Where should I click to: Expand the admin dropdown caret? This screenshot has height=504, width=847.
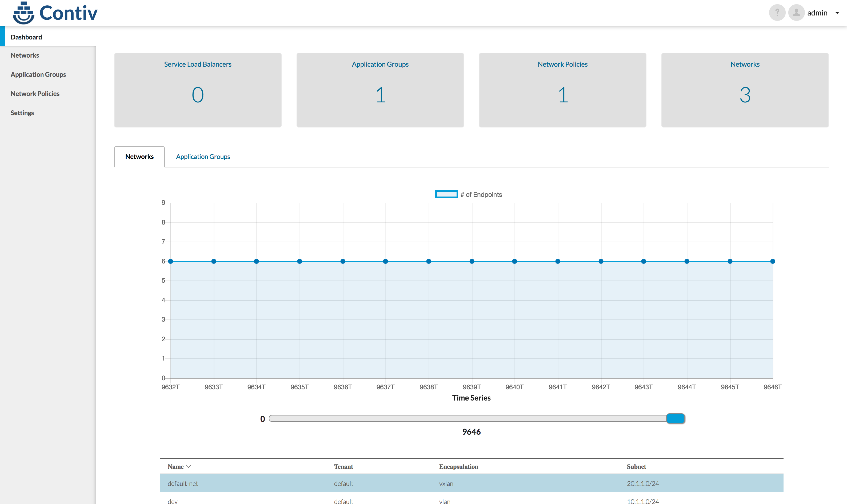coord(837,13)
